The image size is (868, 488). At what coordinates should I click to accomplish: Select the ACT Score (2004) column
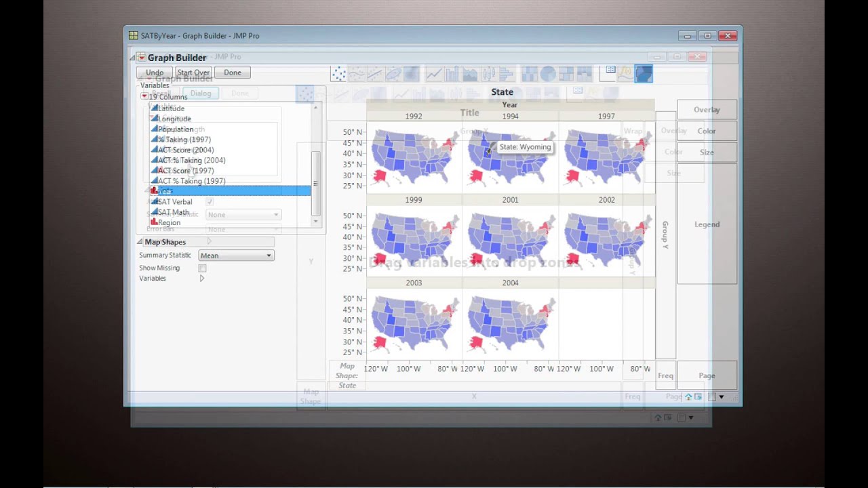coord(230,150)
